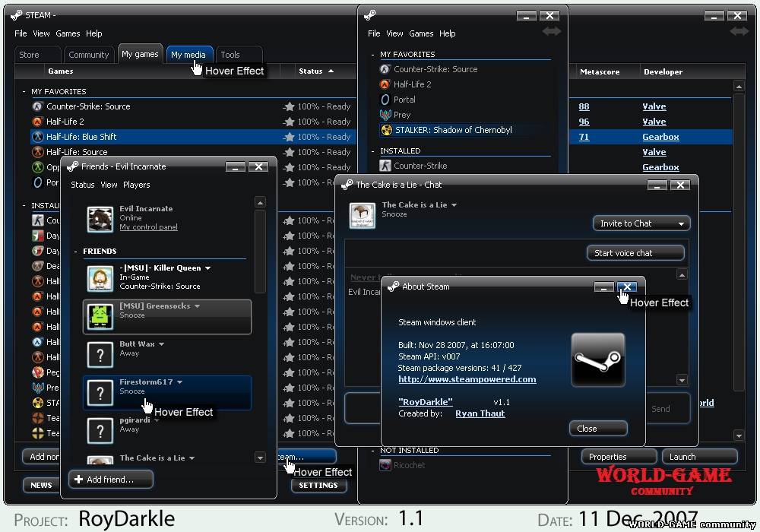
Task: Click scroll down arrow in chat history
Action: point(682,380)
